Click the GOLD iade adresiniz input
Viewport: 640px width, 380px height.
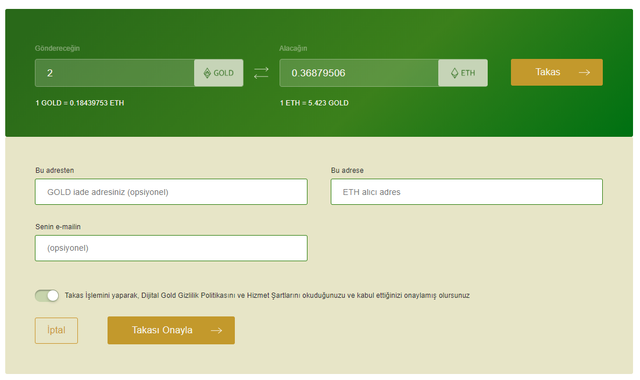[171, 192]
